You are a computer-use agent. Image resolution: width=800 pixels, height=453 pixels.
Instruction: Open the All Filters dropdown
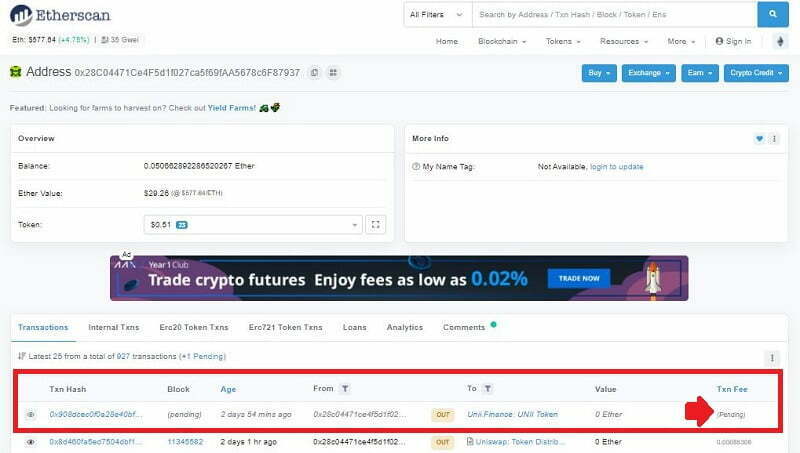point(438,14)
